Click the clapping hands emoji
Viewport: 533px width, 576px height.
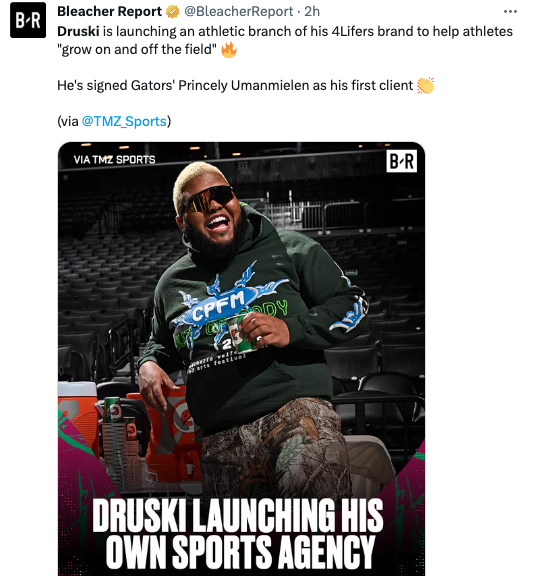pyautogui.click(x=425, y=86)
